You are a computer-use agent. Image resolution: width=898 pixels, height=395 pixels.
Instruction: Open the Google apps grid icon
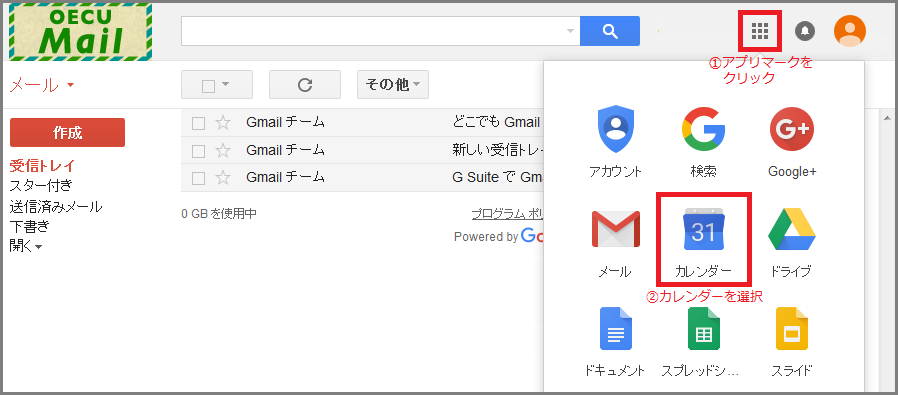759,30
